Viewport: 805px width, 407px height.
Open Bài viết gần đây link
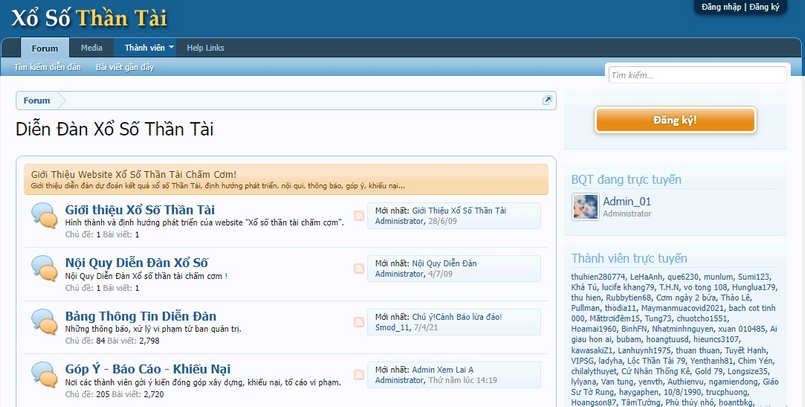(x=124, y=68)
